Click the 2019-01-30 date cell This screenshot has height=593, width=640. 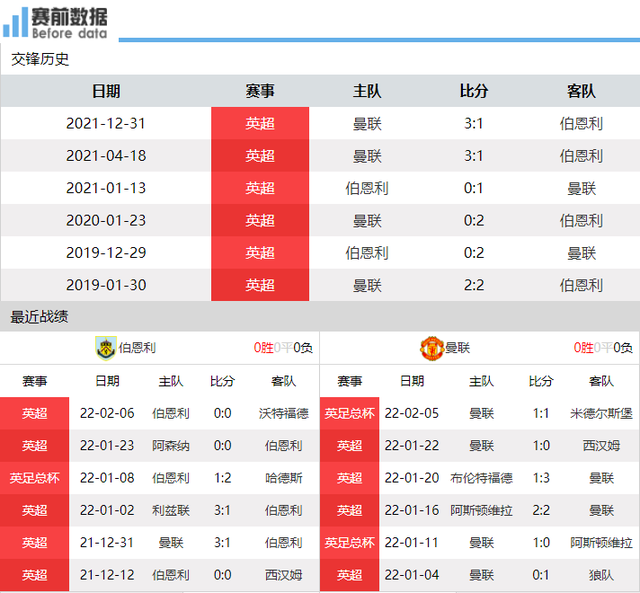pyautogui.click(x=106, y=285)
